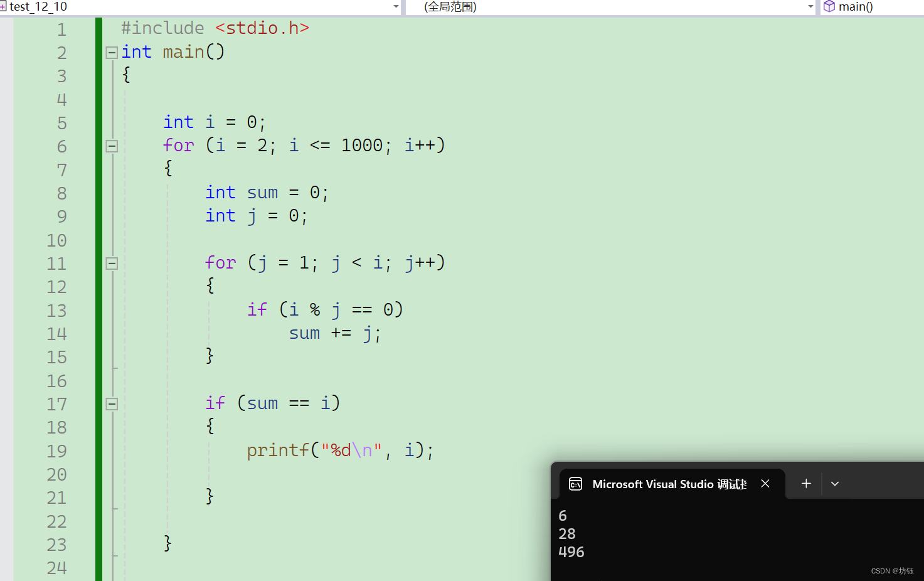Open a new console tab with plus button
The image size is (924, 581).
pos(806,484)
